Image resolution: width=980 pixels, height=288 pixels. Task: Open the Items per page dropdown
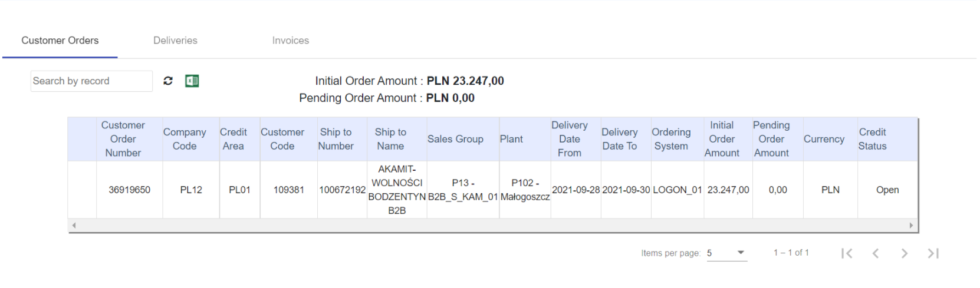[x=727, y=253]
